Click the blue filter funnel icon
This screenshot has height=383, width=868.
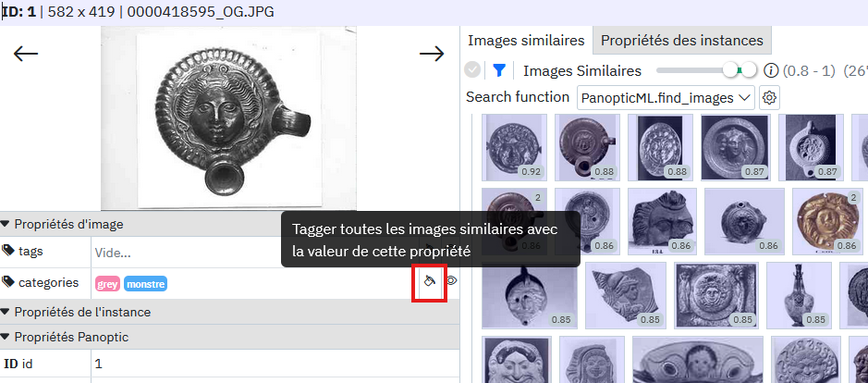coord(499,70)
